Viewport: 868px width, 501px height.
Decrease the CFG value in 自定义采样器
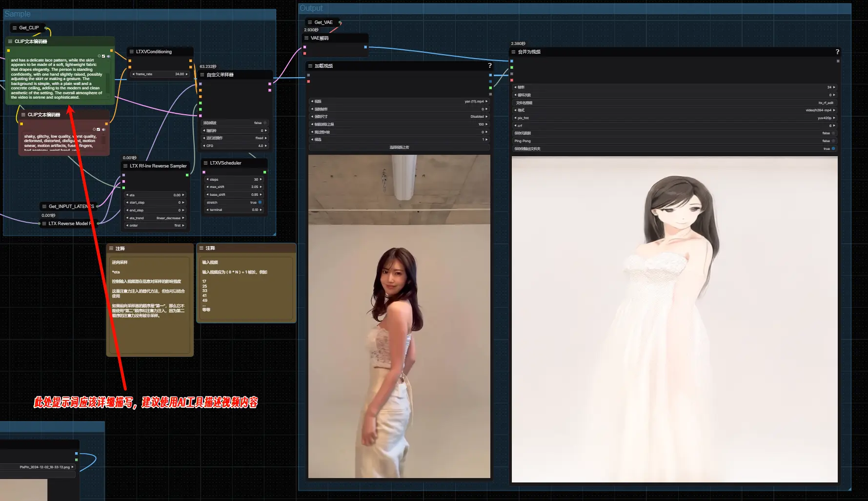click(204, 146)
